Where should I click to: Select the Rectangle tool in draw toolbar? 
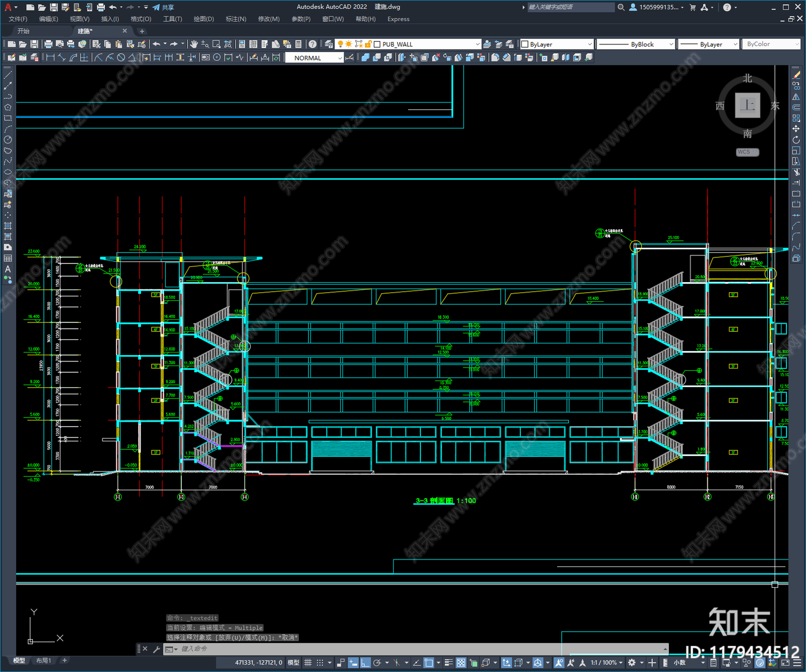tap(8, 118)
